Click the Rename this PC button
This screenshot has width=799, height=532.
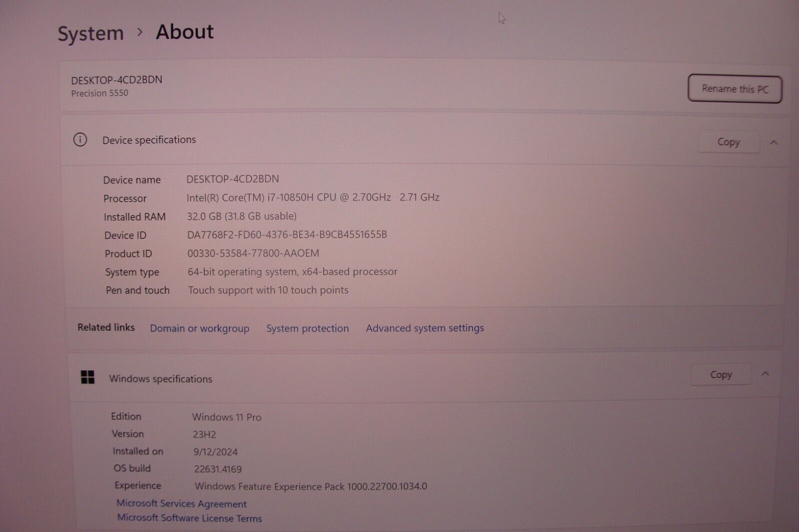click(735, 89)
